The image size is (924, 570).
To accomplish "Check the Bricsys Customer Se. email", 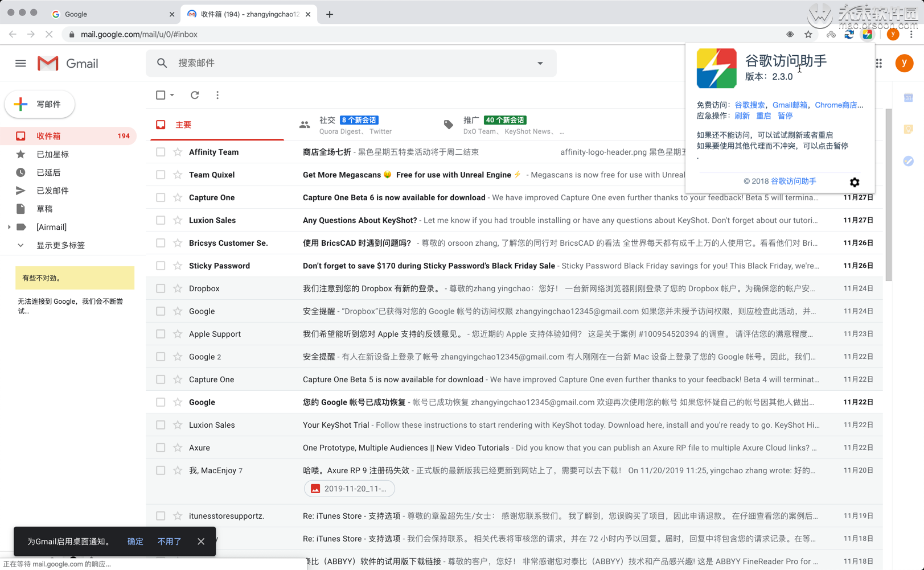I will tap(161, 243).
